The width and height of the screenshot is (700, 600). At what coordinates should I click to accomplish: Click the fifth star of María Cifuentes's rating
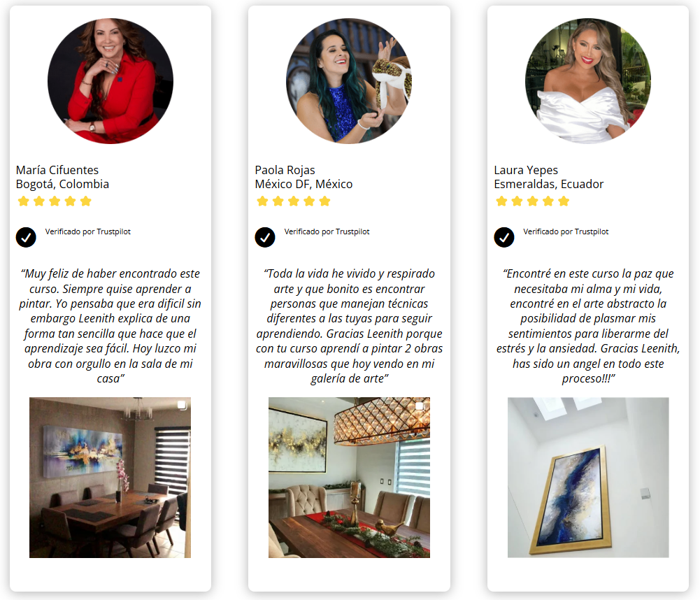coord(86,201)
